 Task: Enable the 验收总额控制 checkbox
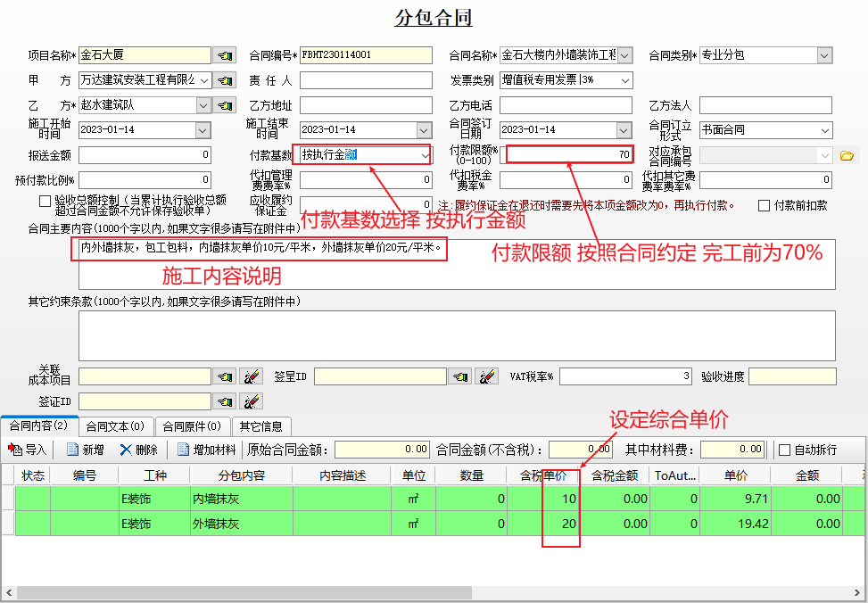(45, 202)
